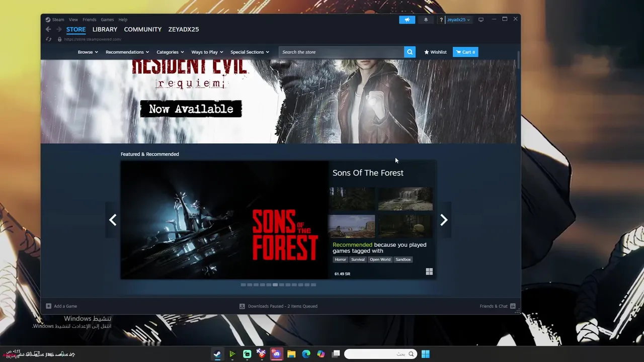Click the Sandbox tag
The image size is (644, 362).
tap(403, 259)
